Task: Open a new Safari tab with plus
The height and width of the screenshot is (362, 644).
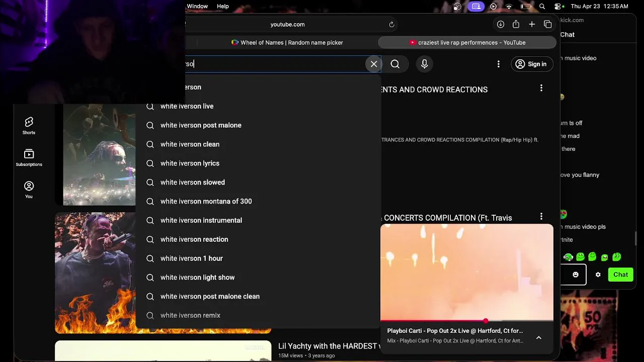Action: pos(532,24)
